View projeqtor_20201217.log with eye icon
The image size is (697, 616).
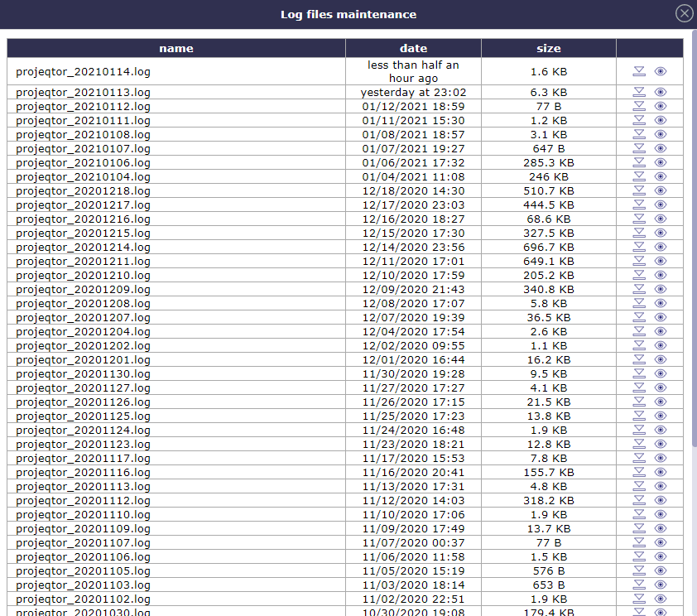pyautogui.click(x=661, y=205)
